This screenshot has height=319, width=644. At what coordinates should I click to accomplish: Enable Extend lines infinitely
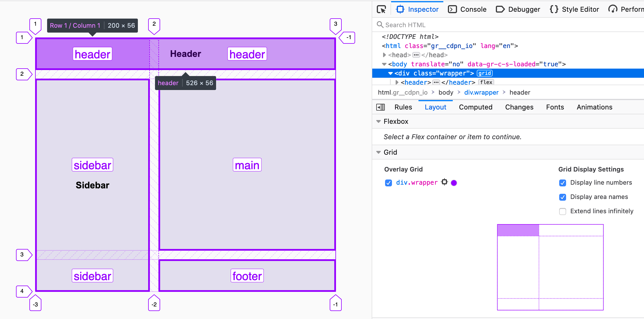(563, 212)
